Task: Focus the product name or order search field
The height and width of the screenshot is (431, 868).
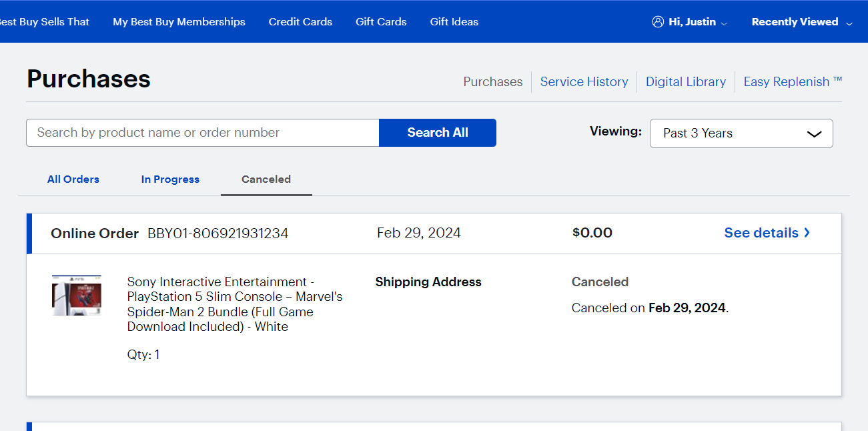Action: 203,133
